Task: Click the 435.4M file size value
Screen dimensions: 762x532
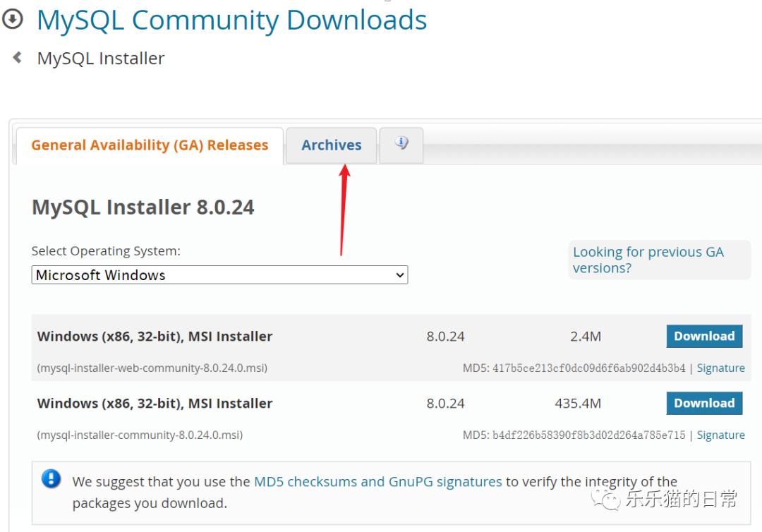Action: (578, 404)
